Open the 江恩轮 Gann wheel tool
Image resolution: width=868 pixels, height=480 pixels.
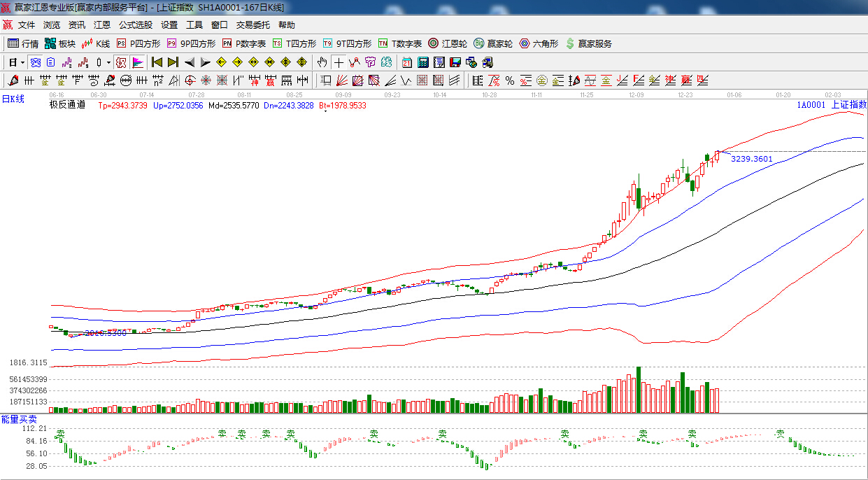click(x=448, y=43)
